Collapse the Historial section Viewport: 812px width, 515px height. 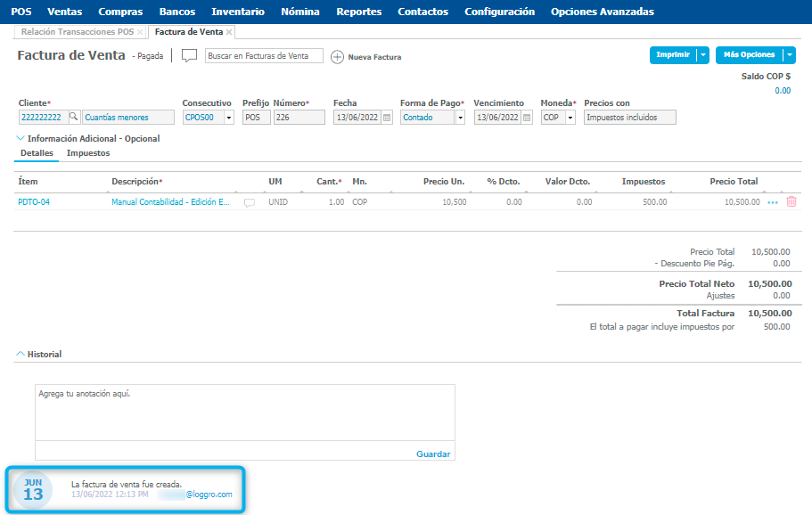pyautogui.click(x=21, y=354)
